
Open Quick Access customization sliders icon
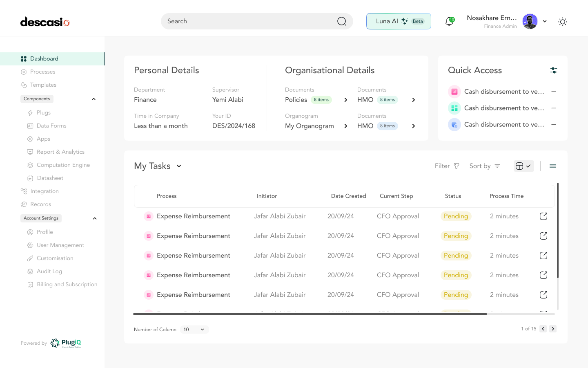click(554, 70)
